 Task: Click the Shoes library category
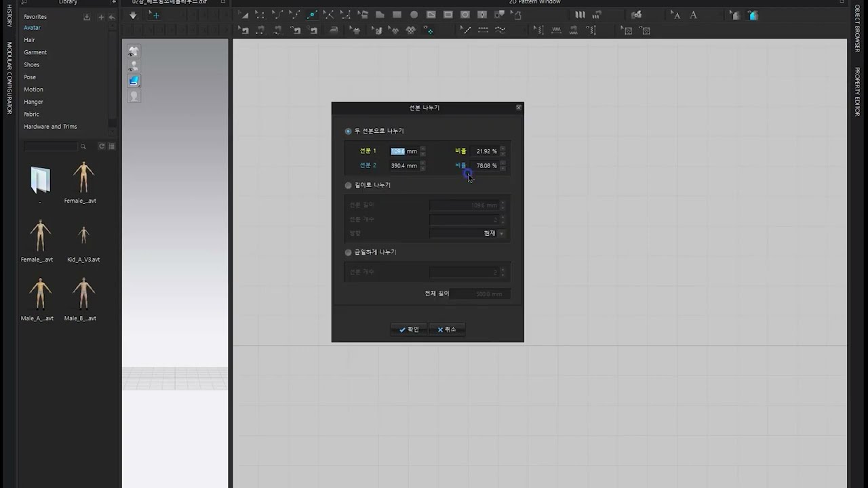[32, 64]
